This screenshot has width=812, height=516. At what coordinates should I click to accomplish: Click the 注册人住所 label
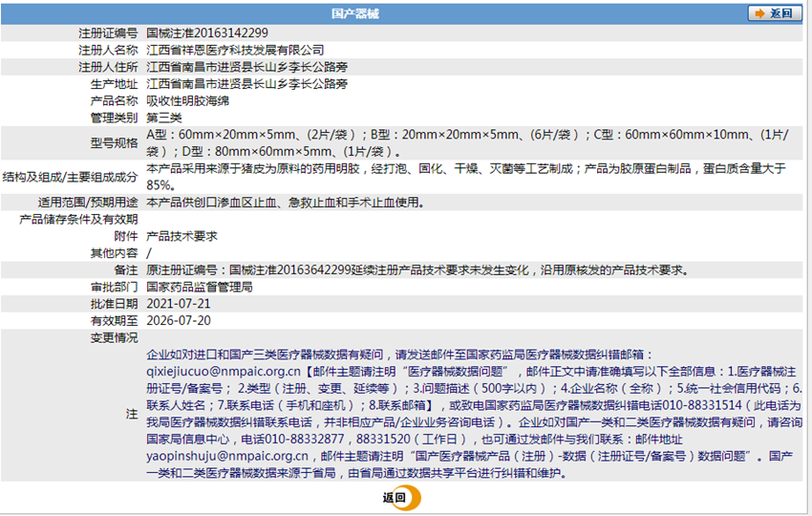coord(108,67)
